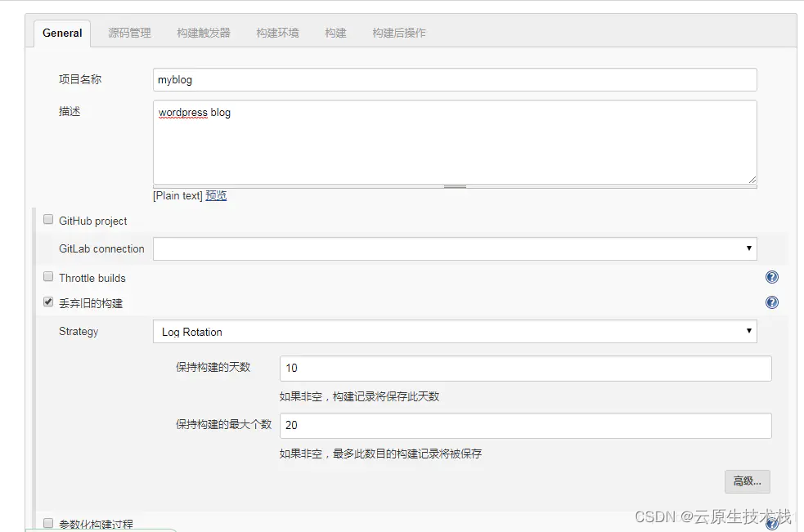Uncheck the 丢弃旧的构建 checkbox
The height and width of the screenshot is (532, 804).
click(x=48, y=302)
